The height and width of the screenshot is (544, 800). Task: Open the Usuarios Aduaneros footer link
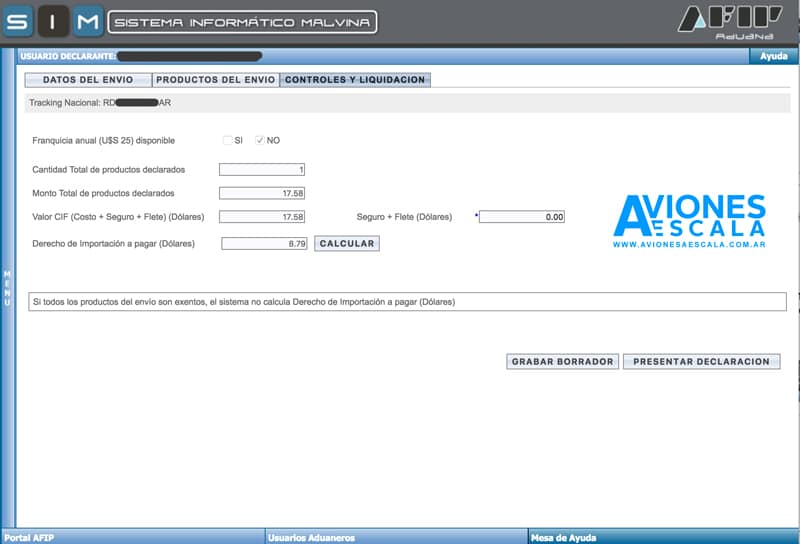[x=311, y=537]
